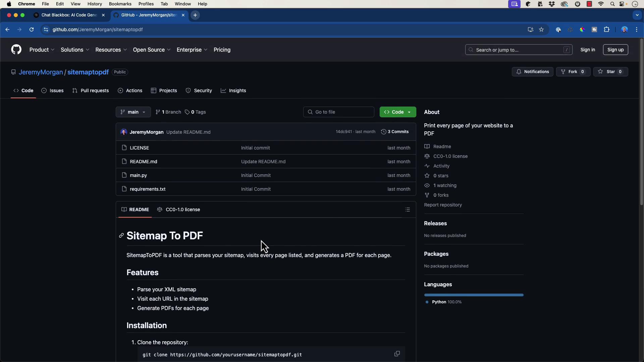Bookmark this page with the star icon
The height and width of the screenshot is (362, 644).
(541, 29)
